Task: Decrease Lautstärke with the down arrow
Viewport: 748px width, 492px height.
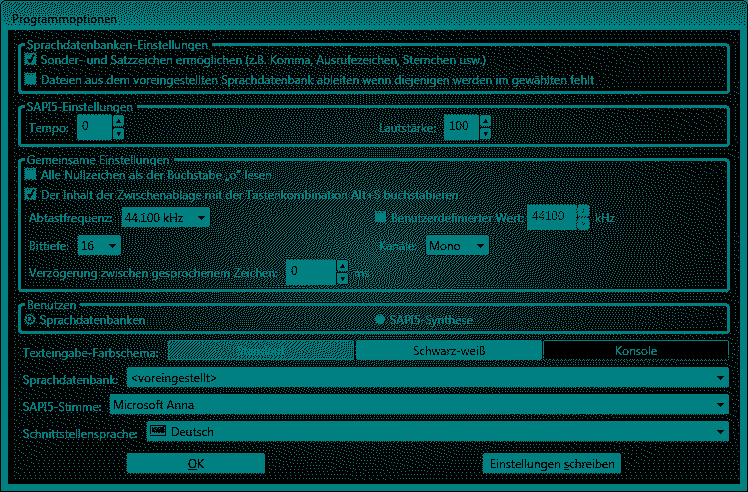Action: pyautogui.click(x=485, y=133)
